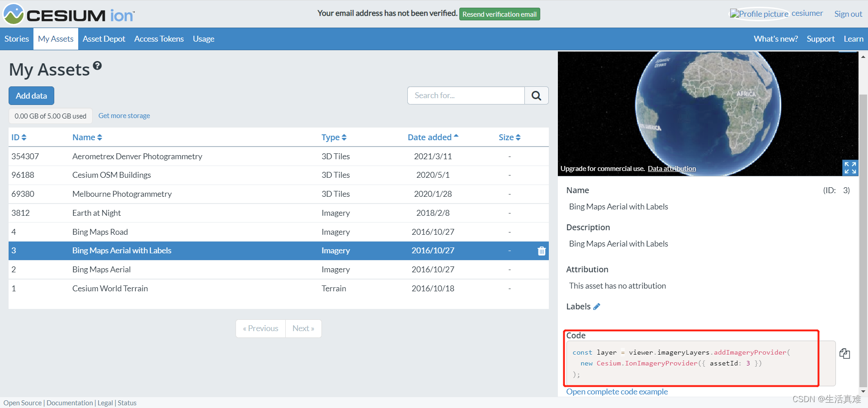Click the profile picture image
The image size is (868, 408).
759,14
